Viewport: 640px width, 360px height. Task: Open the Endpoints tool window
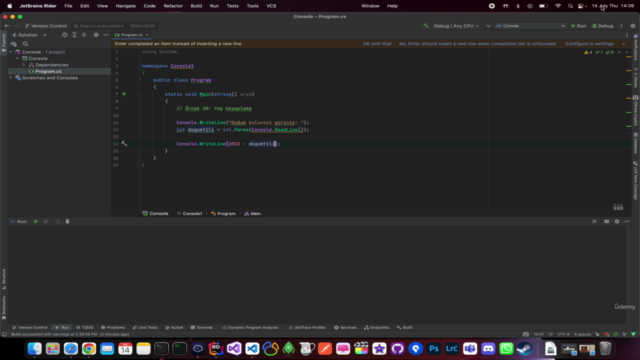376,327
